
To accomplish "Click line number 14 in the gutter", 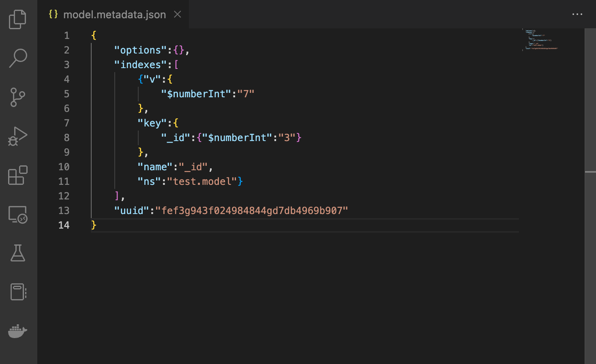I will click(x=64, y=225).
